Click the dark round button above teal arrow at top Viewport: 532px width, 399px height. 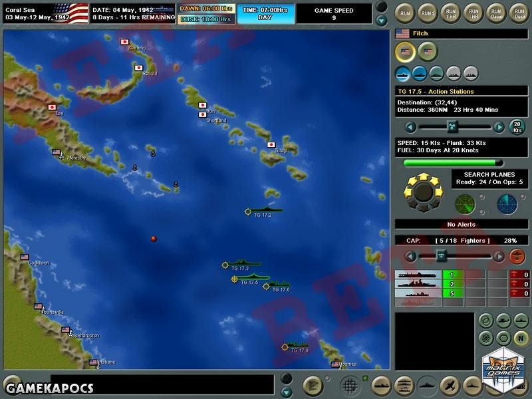tap(382, 7)
